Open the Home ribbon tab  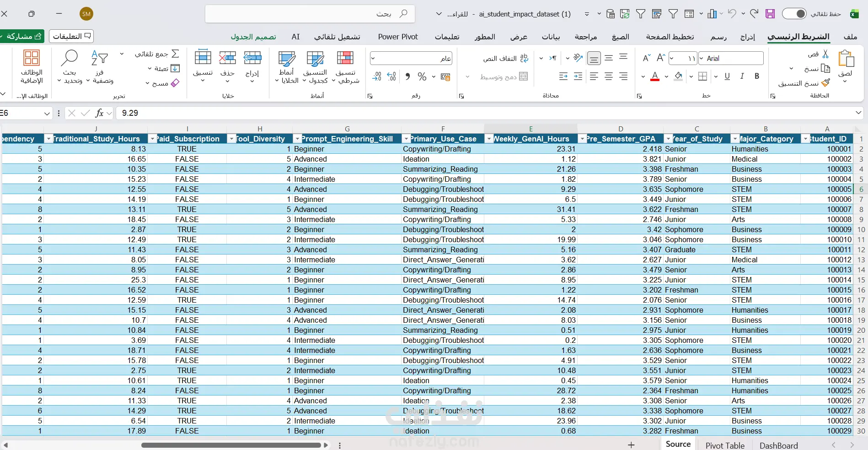(x=798, y=37)
